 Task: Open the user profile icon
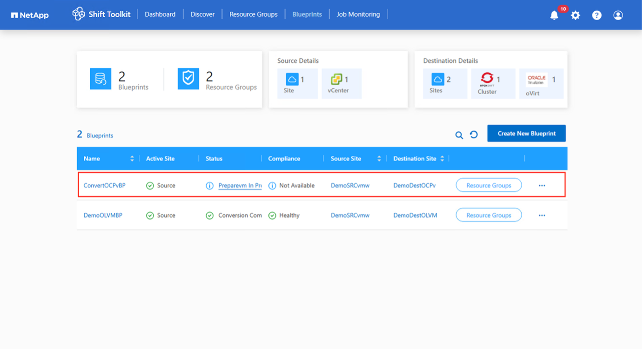click(618, 15)
